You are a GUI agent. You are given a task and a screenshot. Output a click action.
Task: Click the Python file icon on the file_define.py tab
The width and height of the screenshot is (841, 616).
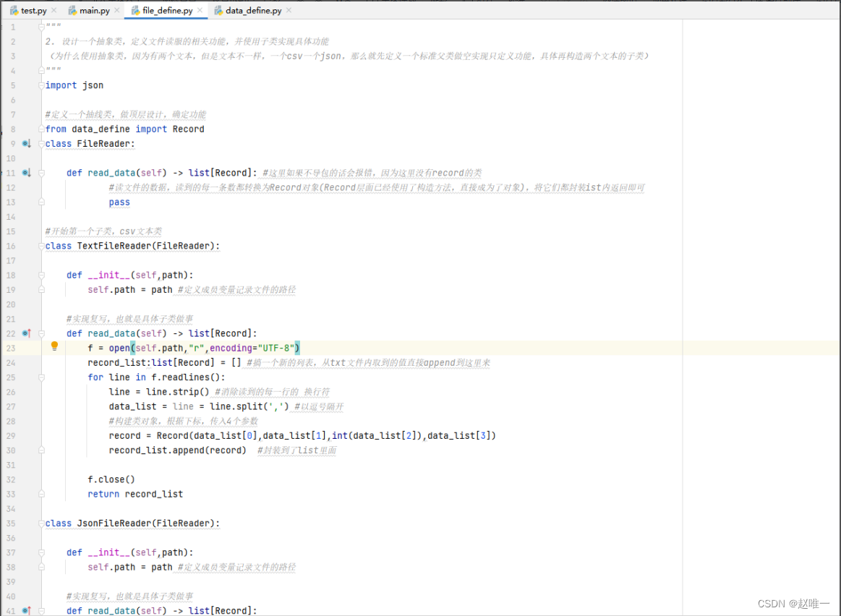(x=135, y=10)
